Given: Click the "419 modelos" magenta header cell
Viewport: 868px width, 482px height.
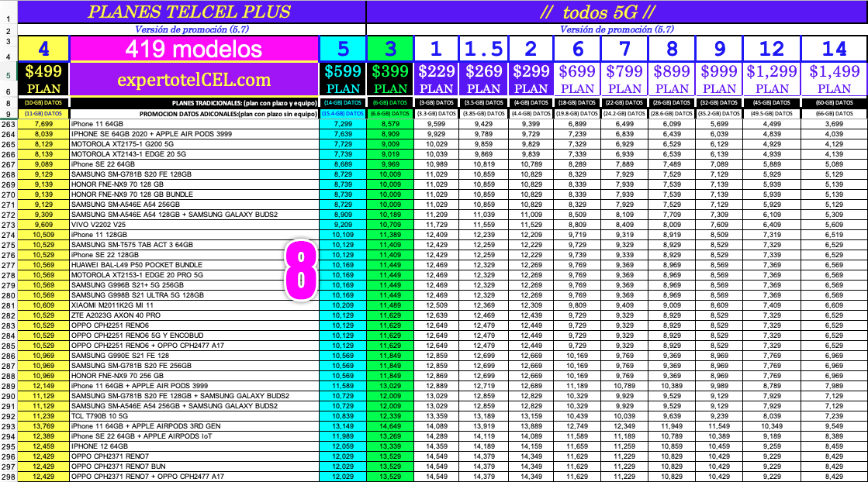Looking at the screenshot, I should pos(194,49).
